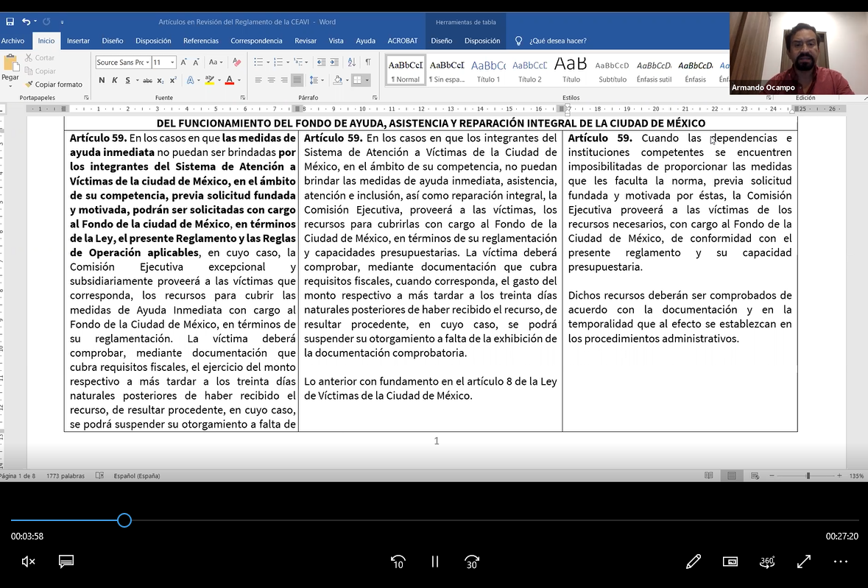Toggle justified text alignment
The width and height of the screenshot is (868, 588).
tap(297, 80)
